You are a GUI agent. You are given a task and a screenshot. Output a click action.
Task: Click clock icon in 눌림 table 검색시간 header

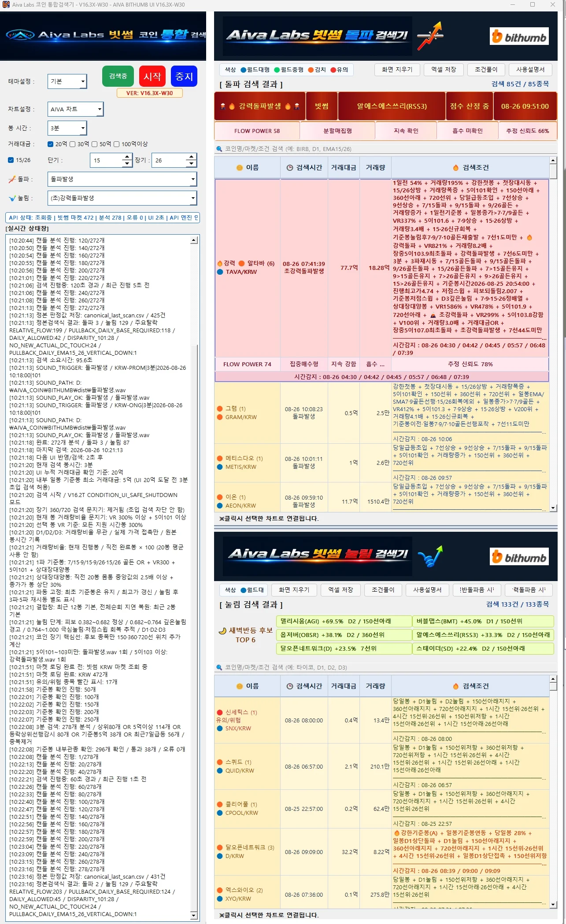coord(290,686)
